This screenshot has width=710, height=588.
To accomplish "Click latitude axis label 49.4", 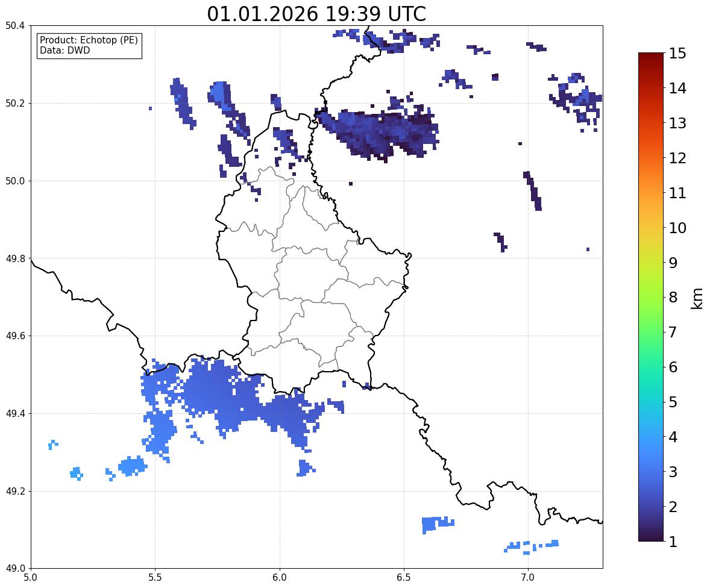I will pos(15,413).
